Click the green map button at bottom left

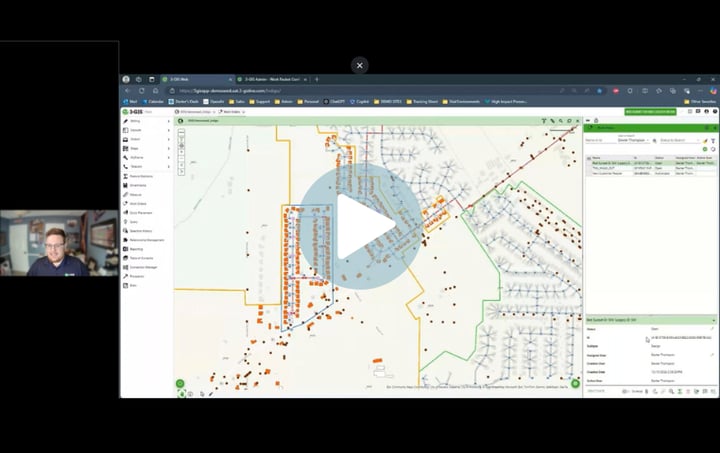pos(180,383)
